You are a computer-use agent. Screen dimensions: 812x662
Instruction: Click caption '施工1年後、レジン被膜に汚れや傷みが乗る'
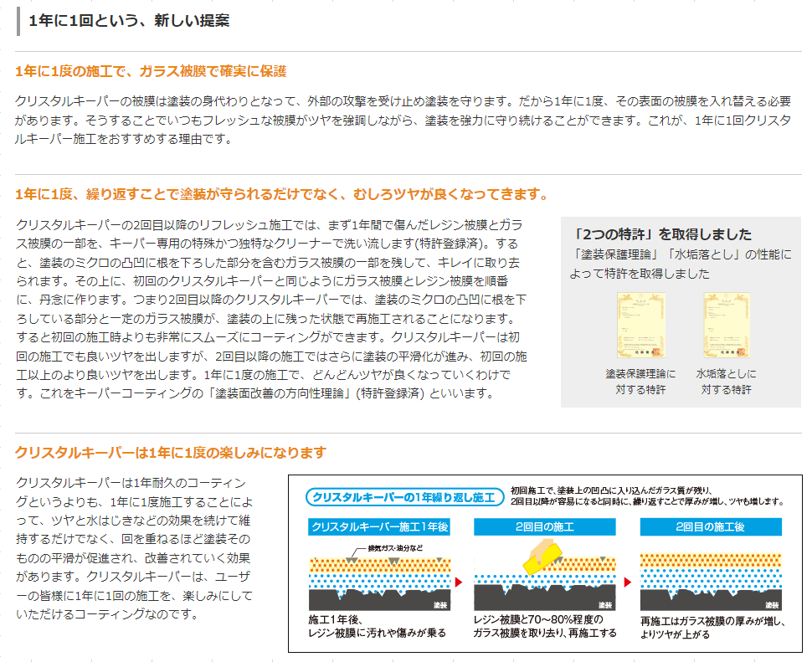[377, 626]
